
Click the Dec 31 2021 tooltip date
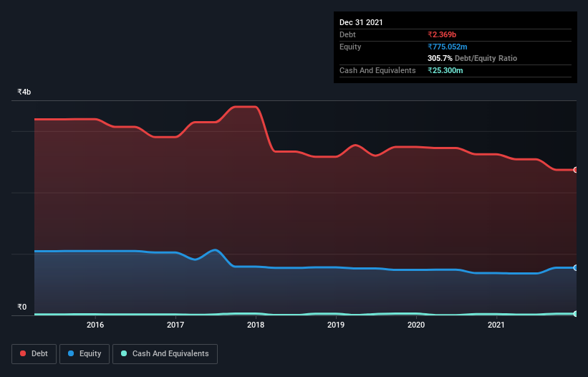[361, 22]
